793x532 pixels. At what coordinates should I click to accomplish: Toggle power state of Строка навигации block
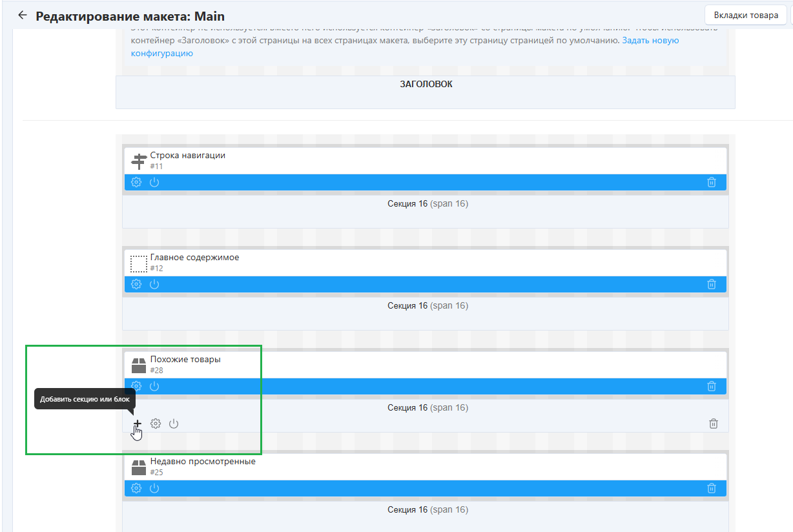(154, 182)
